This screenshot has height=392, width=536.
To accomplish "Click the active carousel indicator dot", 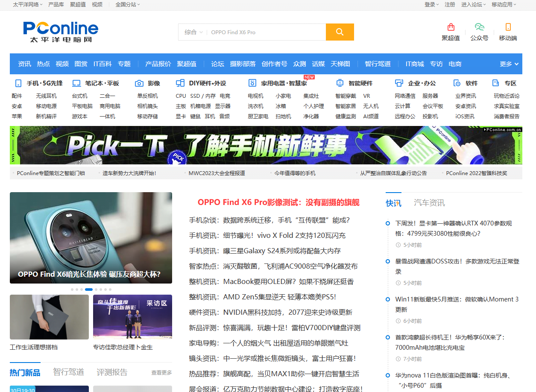I will [x=89, y=290].
